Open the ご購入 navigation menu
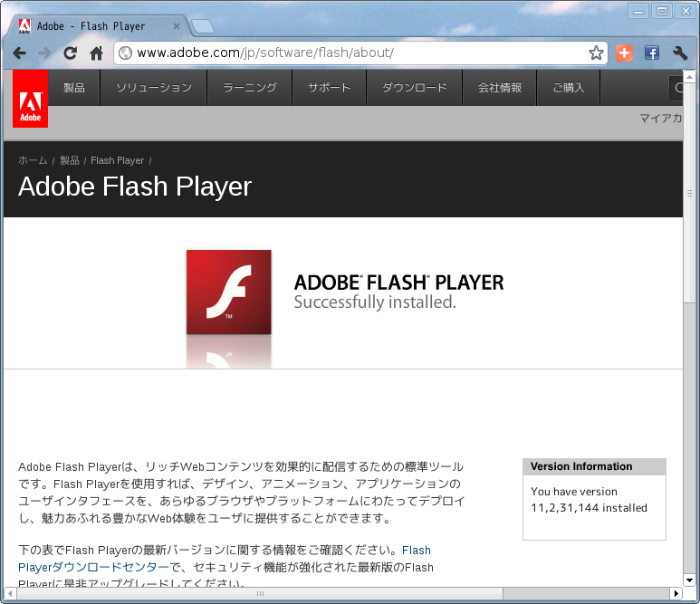Screen dimensions: 700x604 coord(569,88)
